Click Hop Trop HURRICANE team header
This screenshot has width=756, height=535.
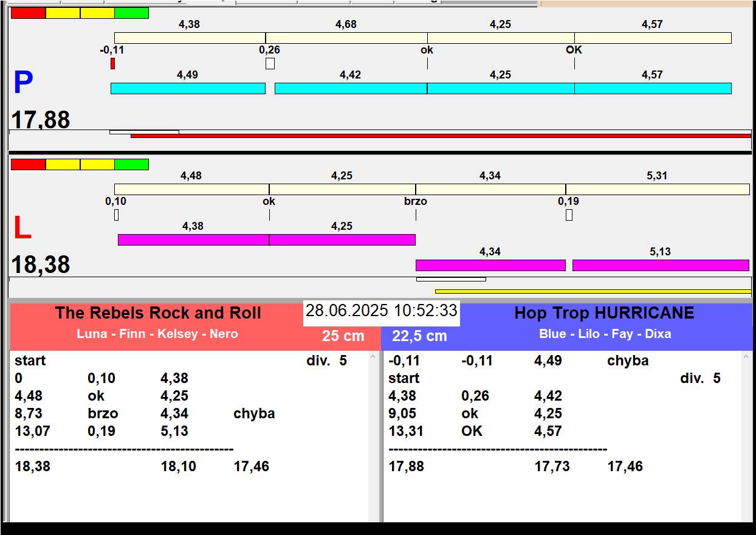coord(604,313)
